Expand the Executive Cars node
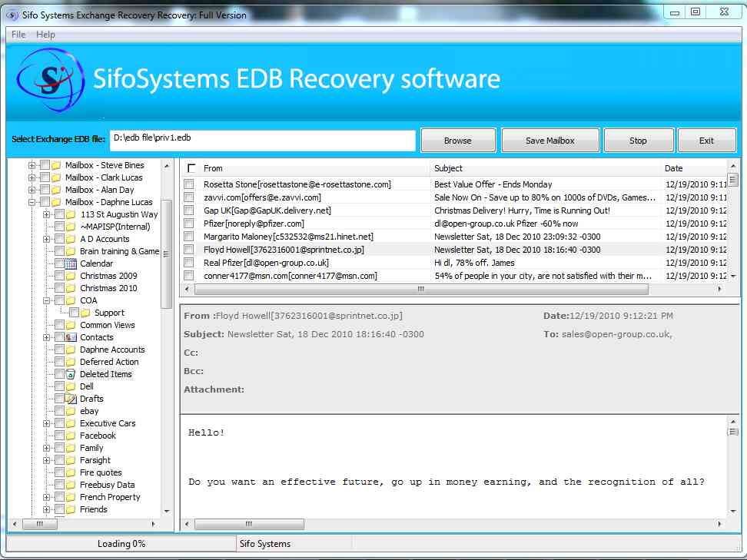 pyautogui.click(x=47, y=423)
